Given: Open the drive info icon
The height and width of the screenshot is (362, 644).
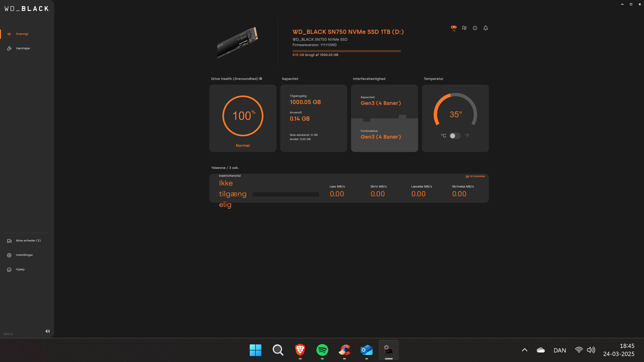Looking at the screenshot, I should coord(475,28).
